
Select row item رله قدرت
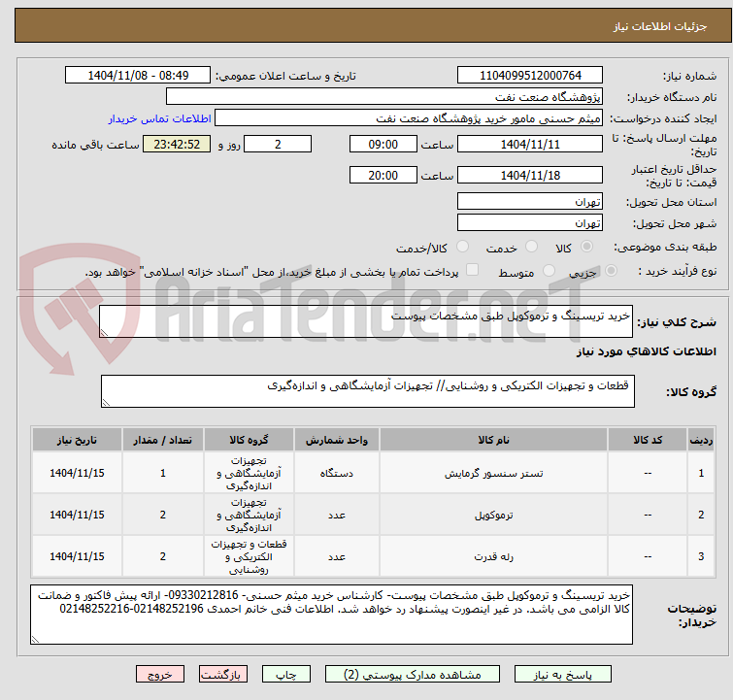pyautogui.click(x=493, y=556)
